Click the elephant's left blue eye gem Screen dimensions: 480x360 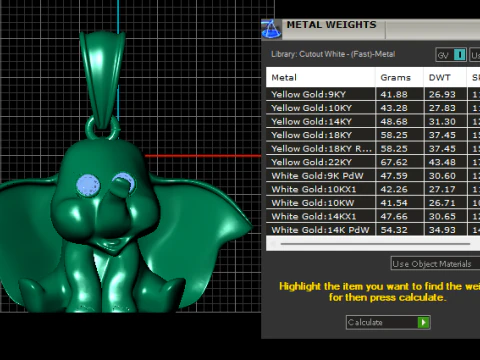pyautogui.click(x=88, y=185)
